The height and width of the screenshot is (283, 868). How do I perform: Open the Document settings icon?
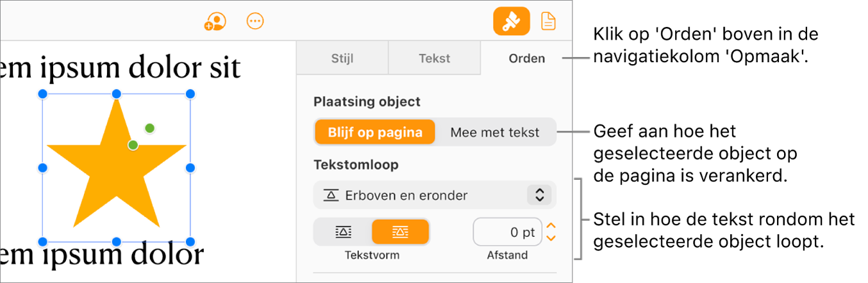548,22
